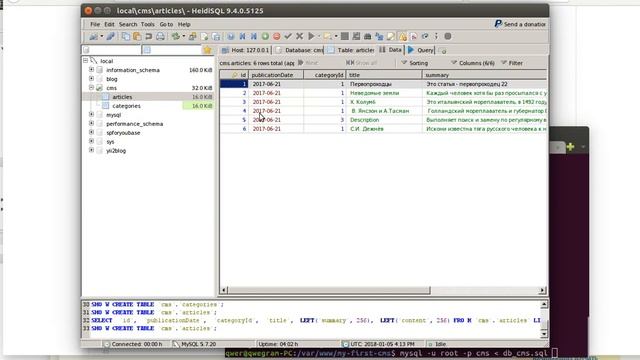Click right arrow of grid horizontal scrollbar
Screen dimensions: 640x360
tap(542, 290)
